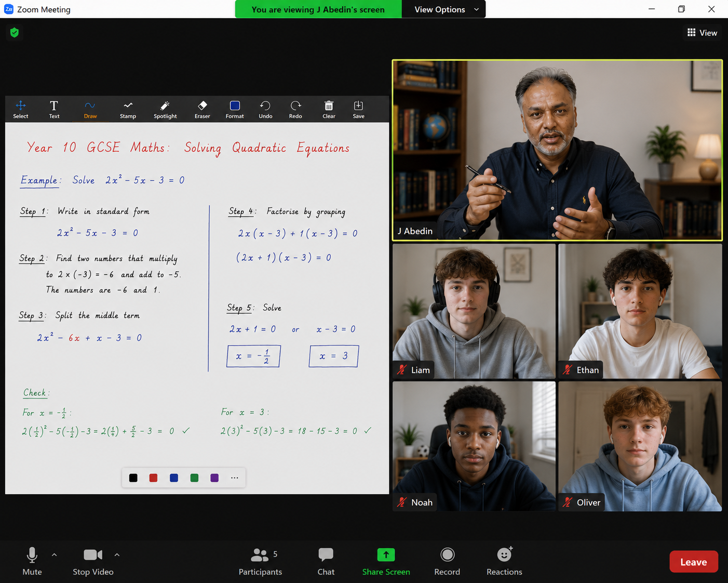
Task: Open the Participants panel
Action: point(260,562)
